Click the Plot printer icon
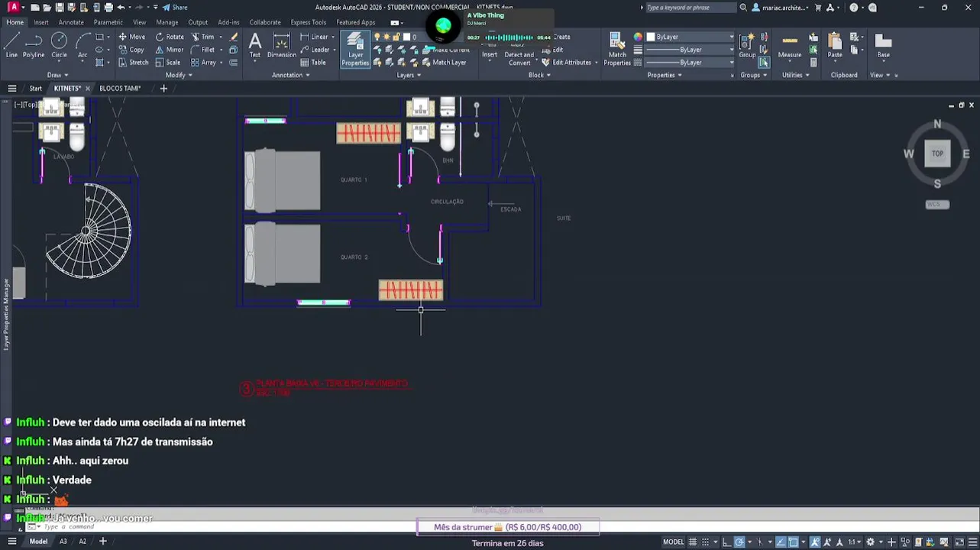This screenshot has width=980, height=550. click(108, 8)
